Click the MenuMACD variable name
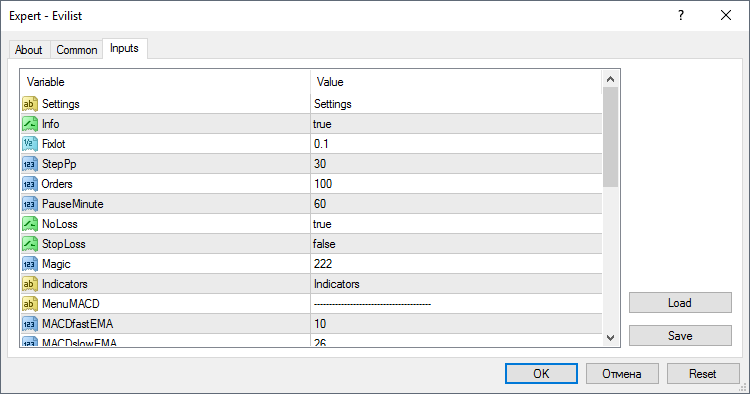 71,304
